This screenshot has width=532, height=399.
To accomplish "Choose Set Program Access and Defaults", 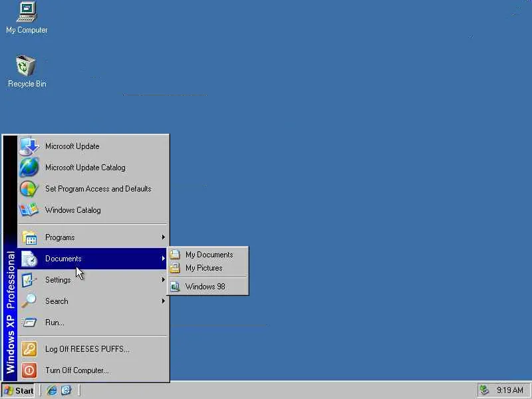I will [x=93, y=189].
